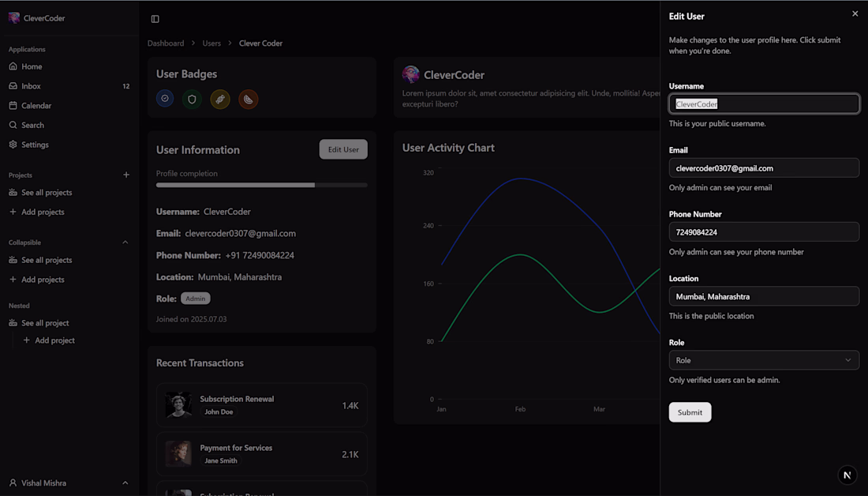Viewport: 868px width, 496px height.
Task: Open Search in the sidebar
Action: (x=69, y=125)
